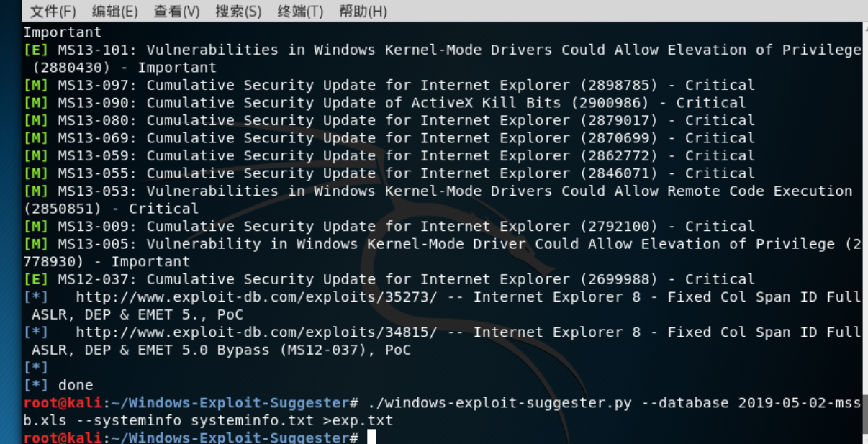Open the 终端(T) menu
This screenshot has height=444, width=868.
coord(300,12)
